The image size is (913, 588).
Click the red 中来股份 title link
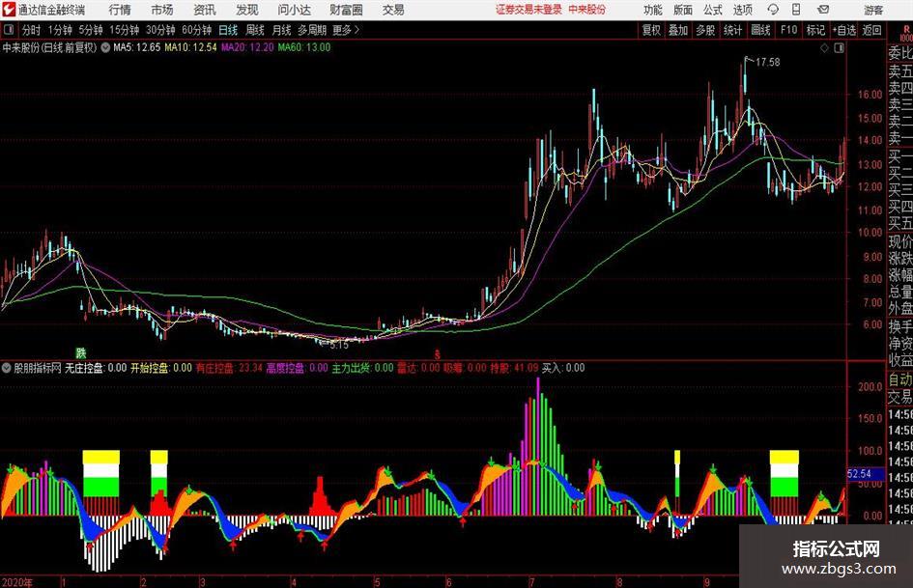pos(587,10)
